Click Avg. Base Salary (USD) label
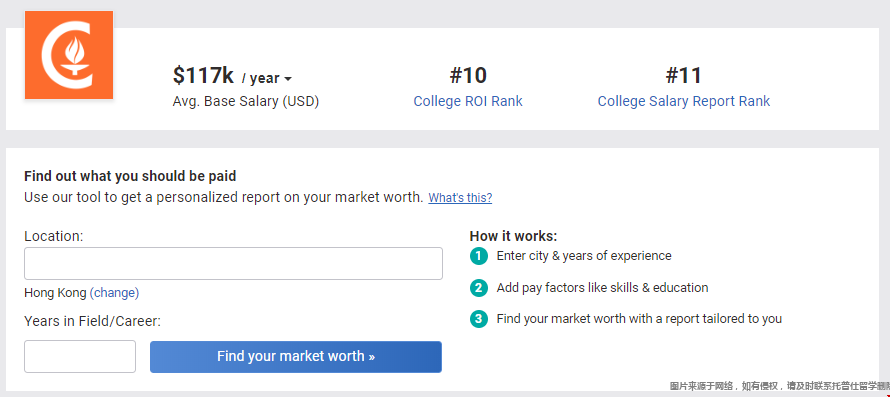890x397 pixels. 246,102
